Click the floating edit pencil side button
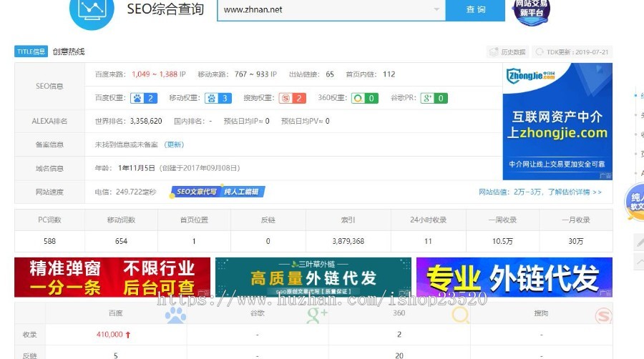 [x=640, y=242]
